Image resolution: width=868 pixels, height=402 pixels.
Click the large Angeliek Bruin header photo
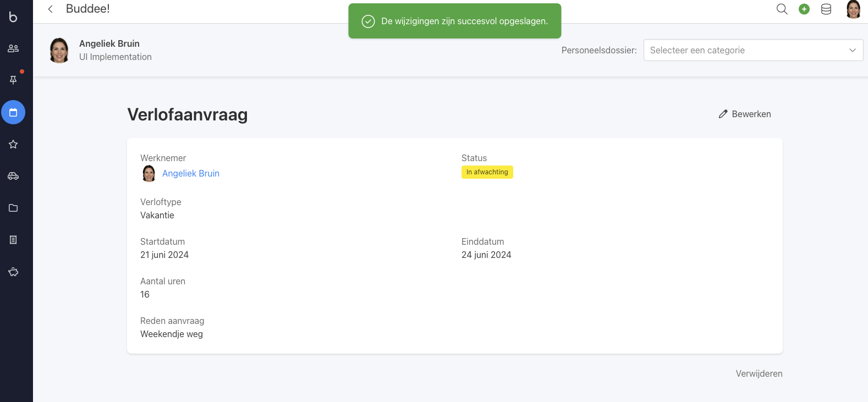click(59, 50)
